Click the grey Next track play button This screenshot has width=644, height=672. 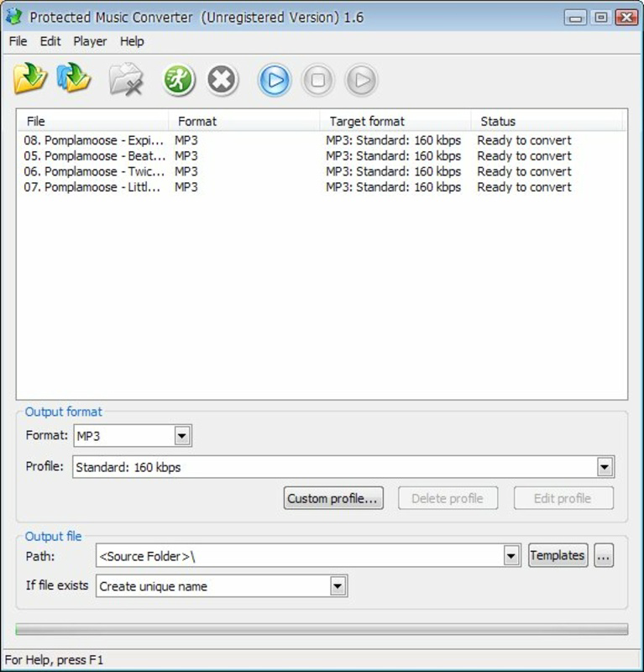(x=362, y=80)
